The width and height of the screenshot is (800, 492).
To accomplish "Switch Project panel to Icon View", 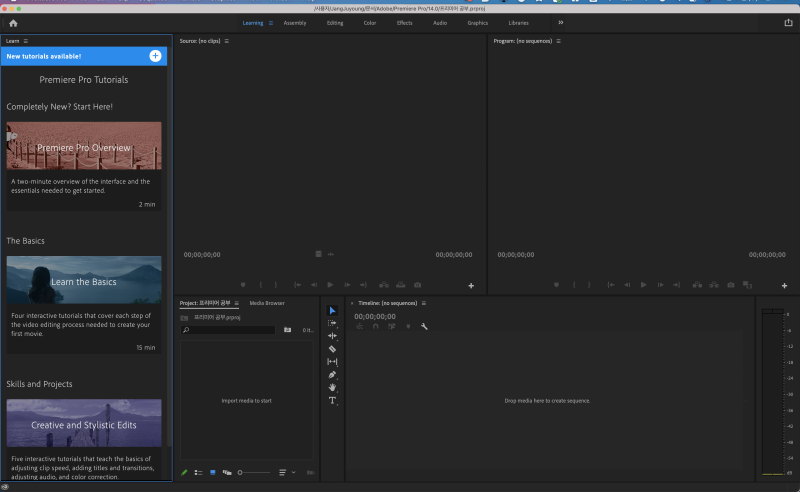I will tap(213, 473).
